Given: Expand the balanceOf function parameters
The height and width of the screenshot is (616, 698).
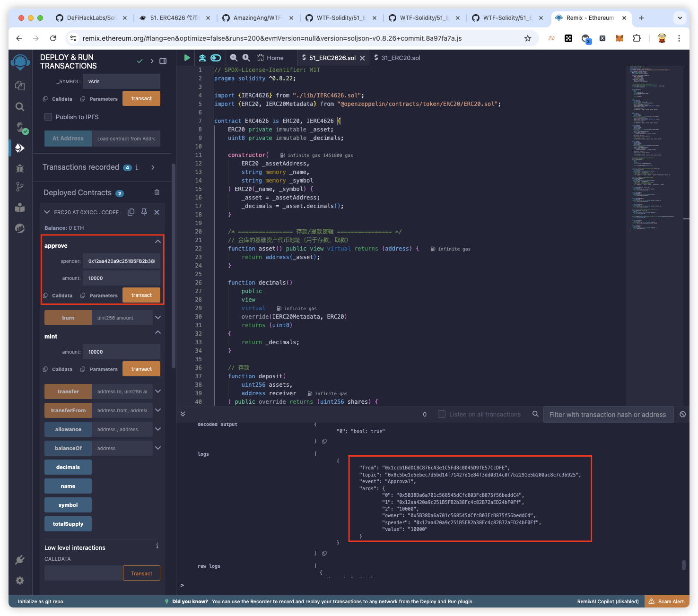Looking at the screenshot, I should point(158,448).
